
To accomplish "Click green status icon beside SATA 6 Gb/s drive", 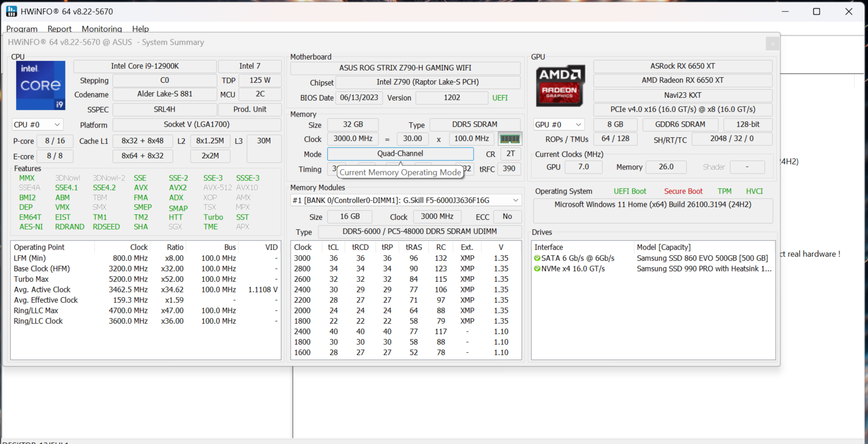I will tap(537, 258).
